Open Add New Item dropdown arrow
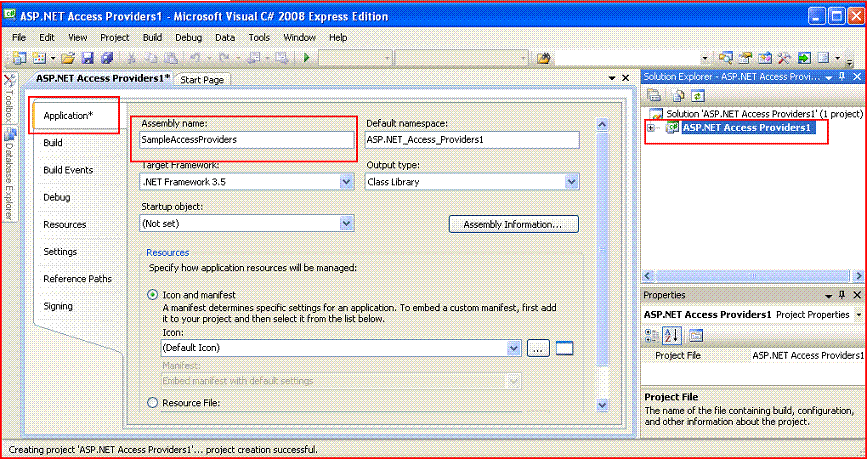 click(x=52, y=58)
